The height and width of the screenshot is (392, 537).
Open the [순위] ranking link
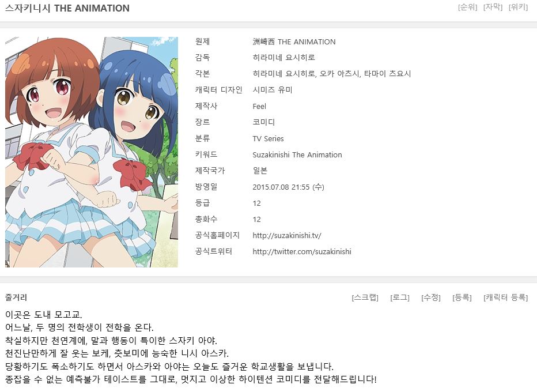point(467,7)
